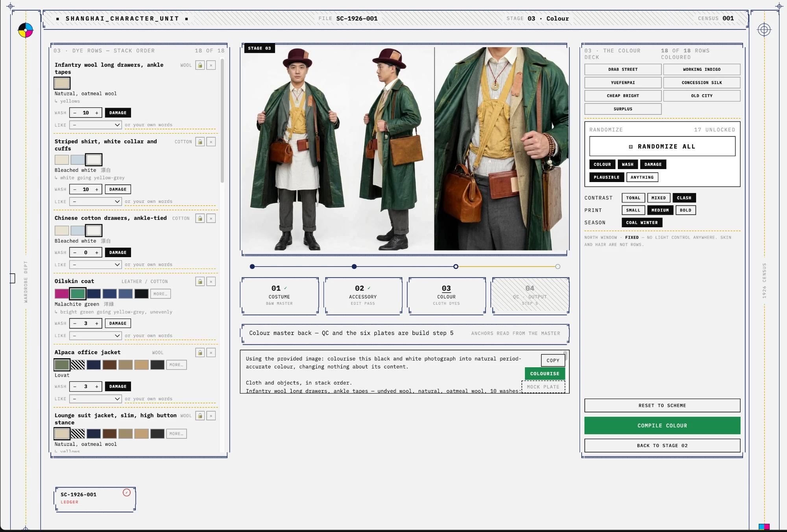Copy the colourise prompt text
The width and height of the screenshot is (787, 532).
[x=553, y=360]
